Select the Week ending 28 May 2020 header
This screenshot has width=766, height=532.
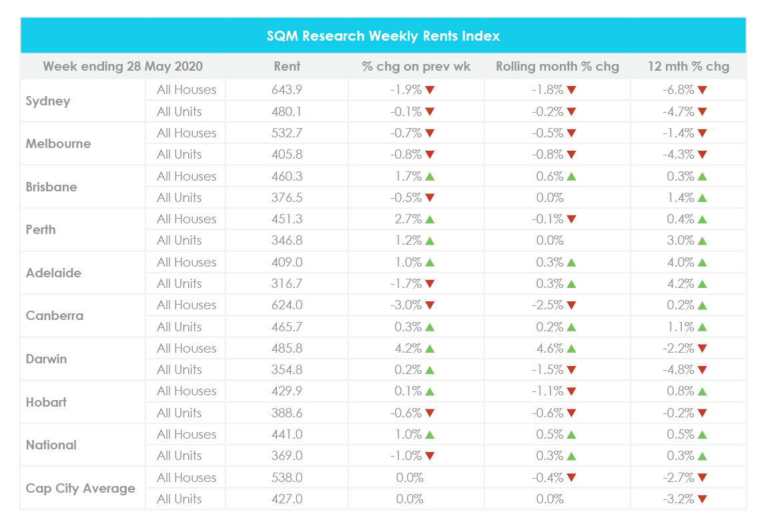tap(123, 67)
